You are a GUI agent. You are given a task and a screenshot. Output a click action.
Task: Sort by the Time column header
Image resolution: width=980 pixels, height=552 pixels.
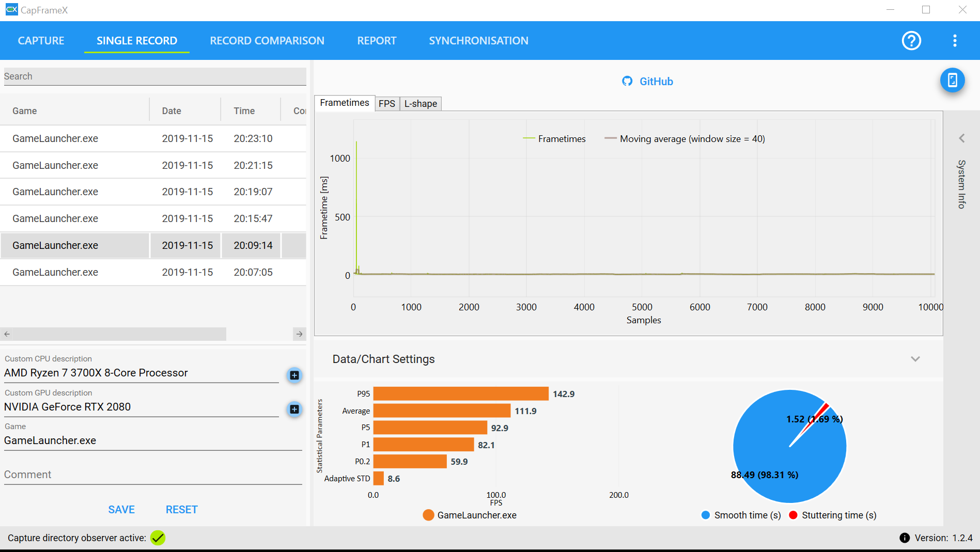coord(251,111)
